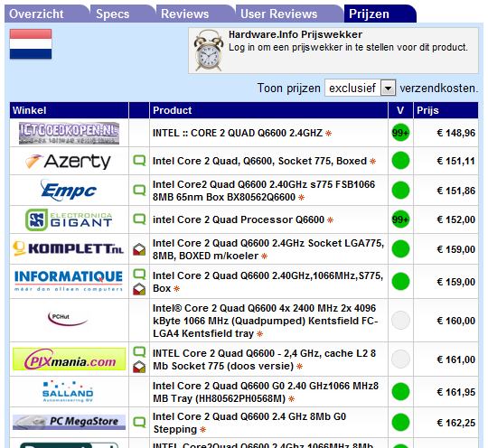488x448 pixels.
Task: Click the green stock dot for Empc
Action: pyautogui.click(x=400, y=190)
